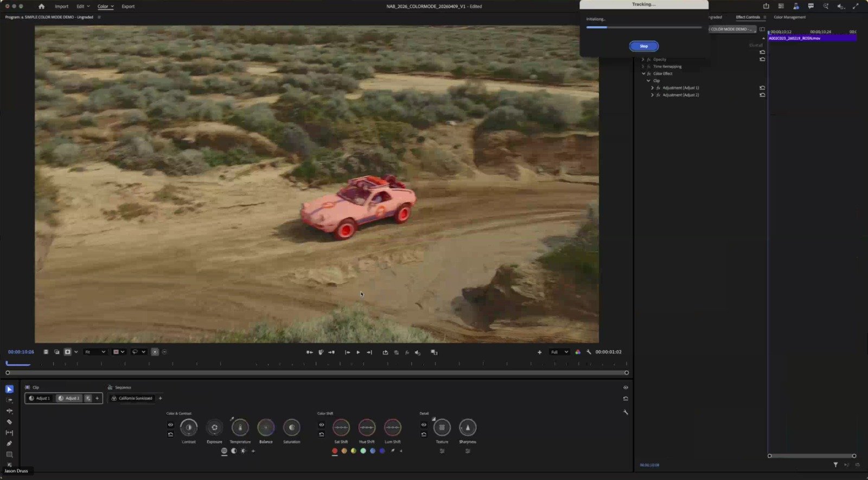Click the Sat Shift control
This screenshot has height=480, width=868.
[x=341, y=427]
